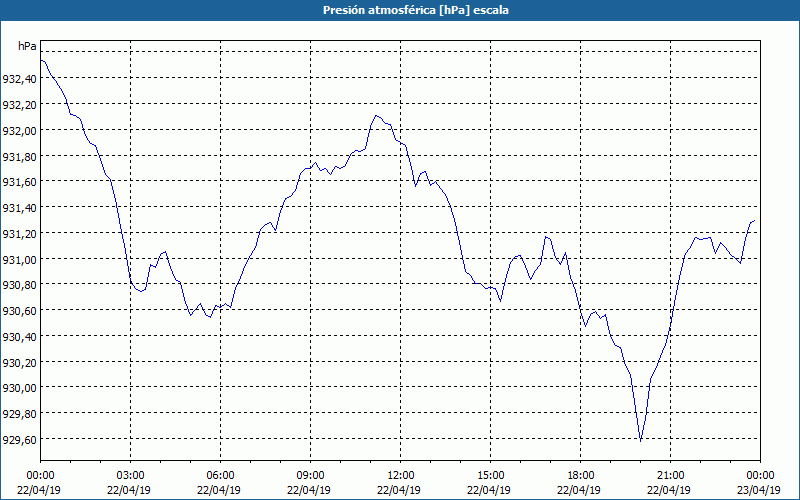
Task: Select the '09:00' time label
Action: 310,476
